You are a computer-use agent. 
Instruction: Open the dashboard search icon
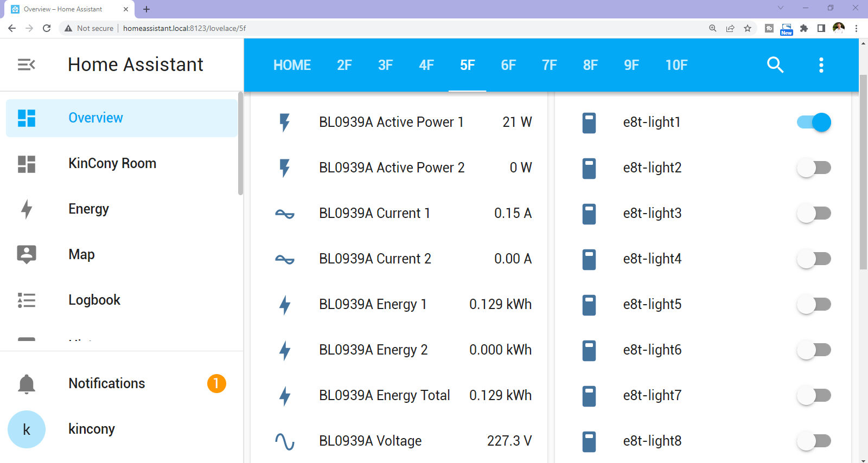point(775,65)
